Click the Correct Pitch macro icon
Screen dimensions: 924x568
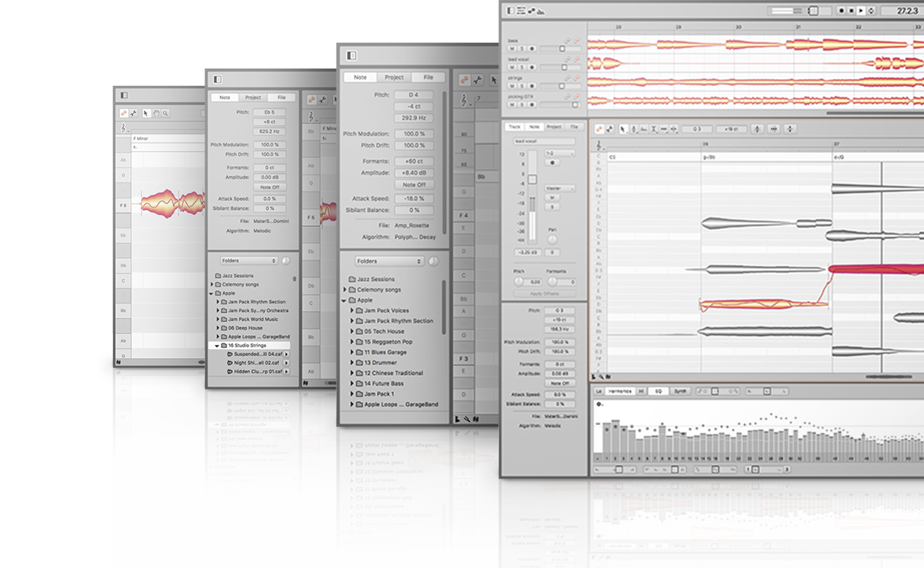[x=757, y=129]
